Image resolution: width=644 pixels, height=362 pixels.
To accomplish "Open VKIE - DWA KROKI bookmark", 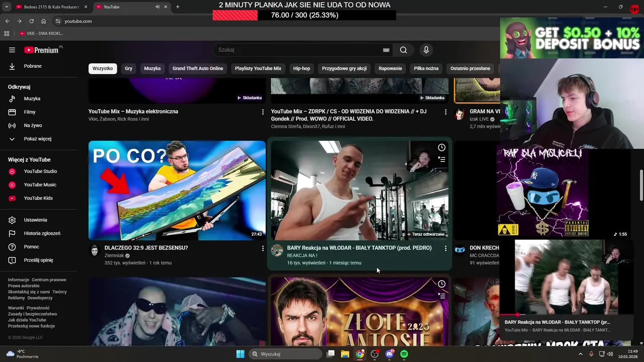I will click(x=41, y=33).
